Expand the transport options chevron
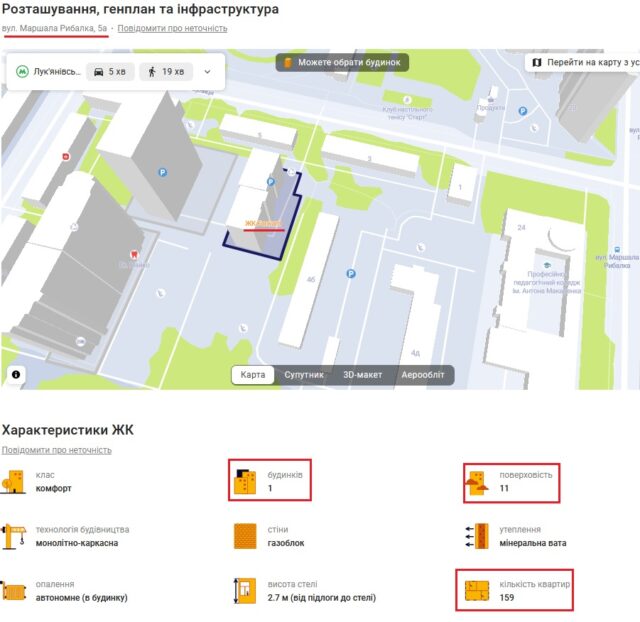The width and height of the screenshot is (640, 622). (x=207, y=72)
